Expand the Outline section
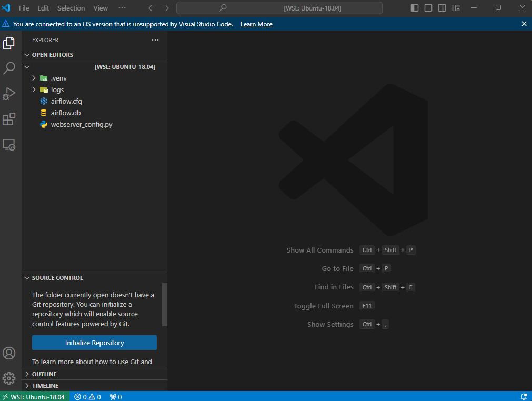This screenshot has height=401, width=532. 95,374
